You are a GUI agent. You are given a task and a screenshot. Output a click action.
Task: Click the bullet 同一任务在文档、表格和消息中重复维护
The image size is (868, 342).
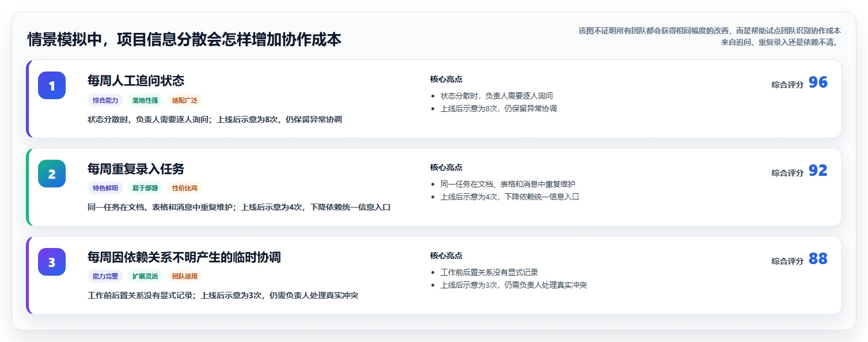click(x=508, y=184)
